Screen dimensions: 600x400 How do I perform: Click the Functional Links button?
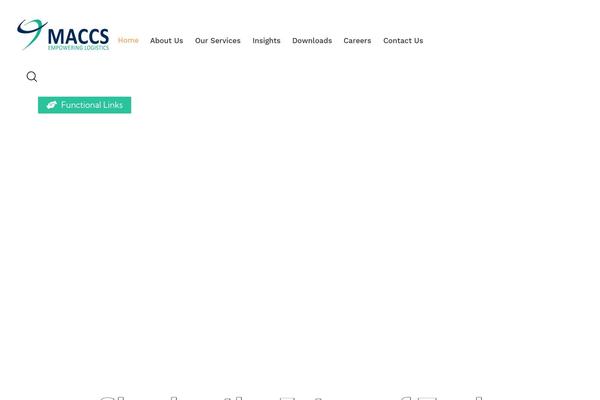tap(85, 105)
